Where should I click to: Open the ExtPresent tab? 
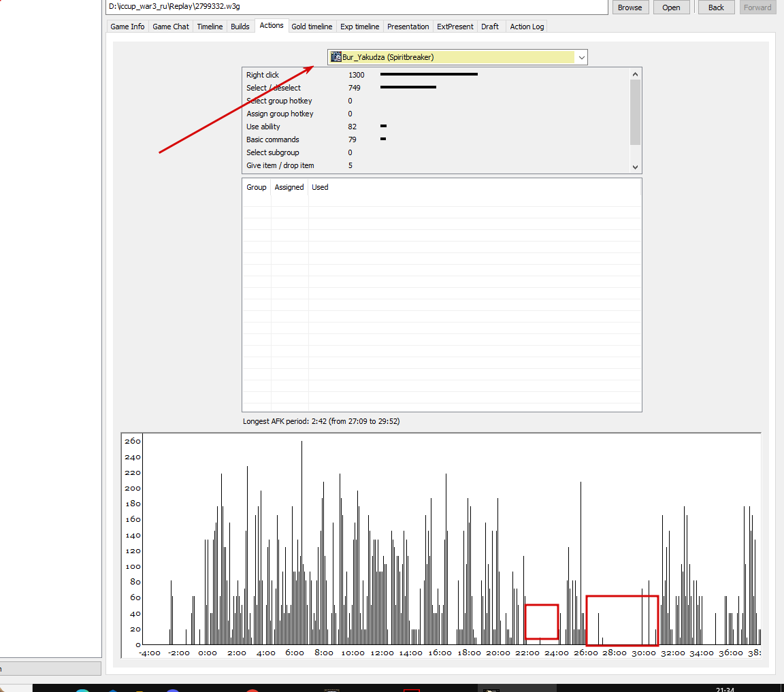(x=455, y=27)
